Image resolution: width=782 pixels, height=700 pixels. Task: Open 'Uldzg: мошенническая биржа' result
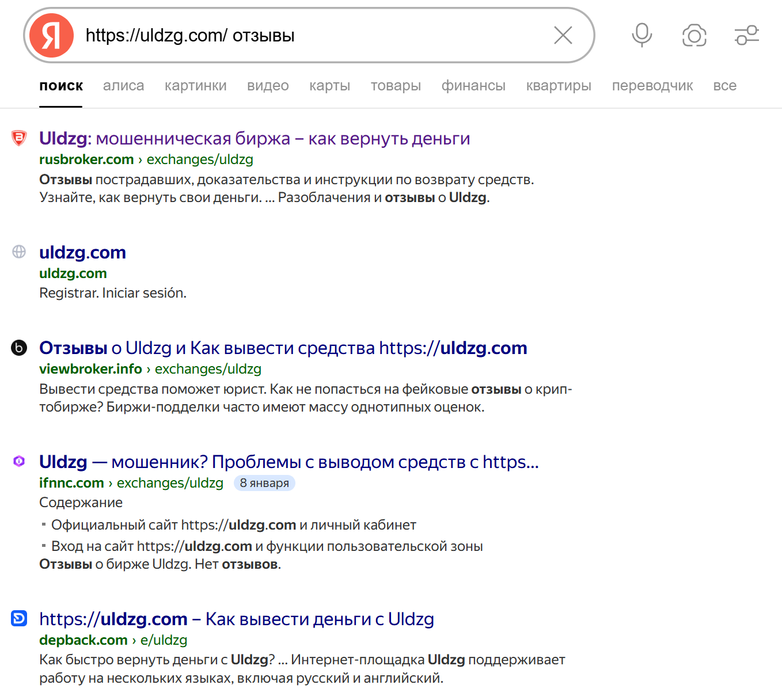coord(255,139)
